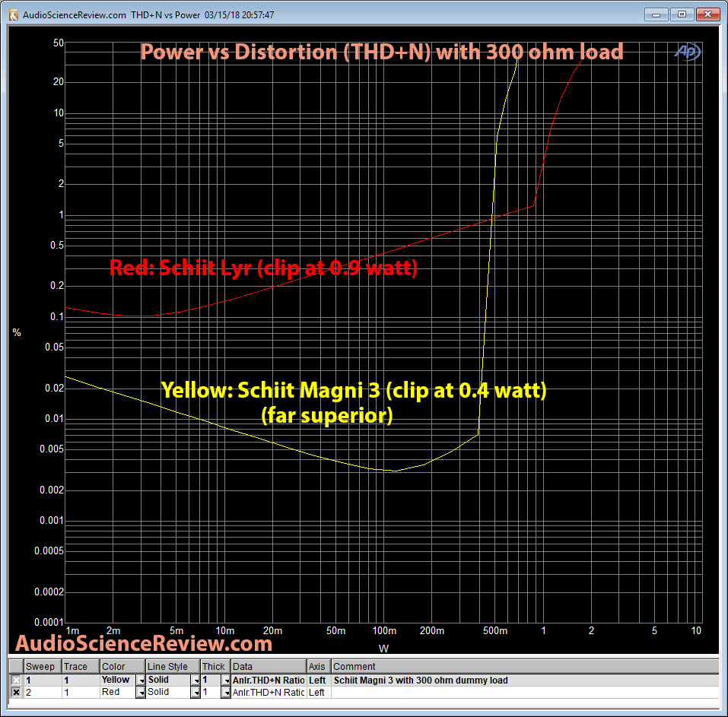The width and height of the screenshot is (728, 717).
Task: Minimize the THD+N vs Power window
Action: click(x=656, y=14)
